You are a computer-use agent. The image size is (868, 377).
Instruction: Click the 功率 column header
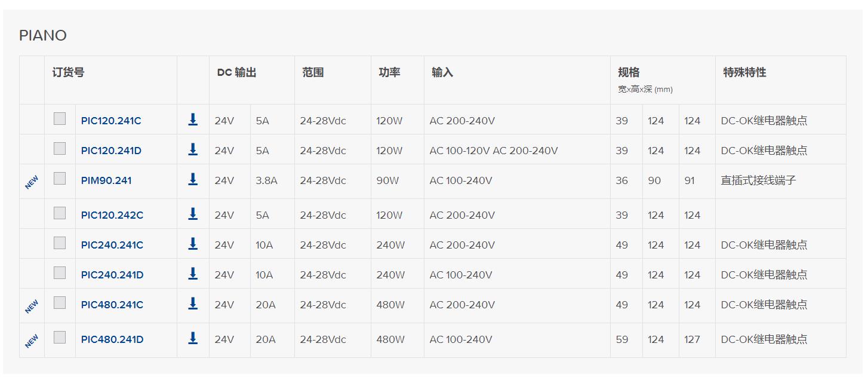click(x=389, y=72)
